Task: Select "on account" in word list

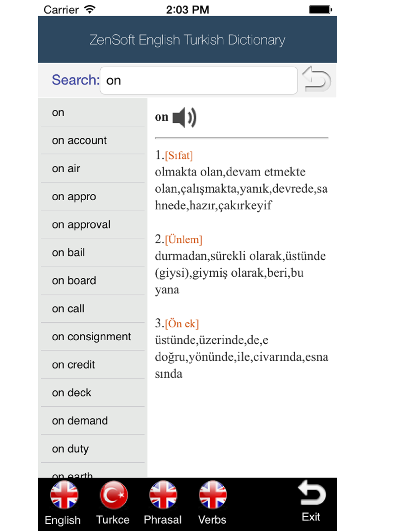Action: (x=93, y=140)
